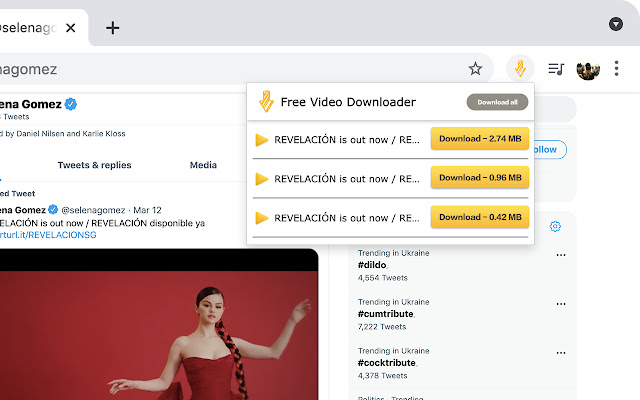Open the Chrome profile avatar

point(587,69)
